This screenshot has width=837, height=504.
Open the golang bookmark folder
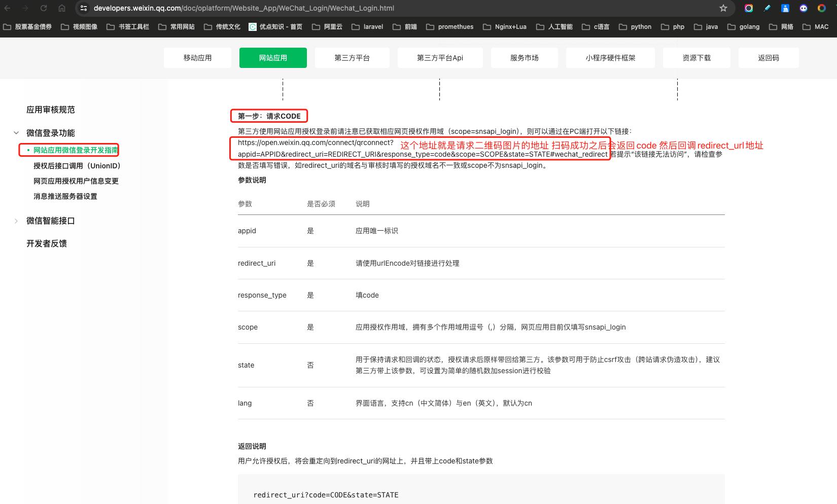coord(744,27)
